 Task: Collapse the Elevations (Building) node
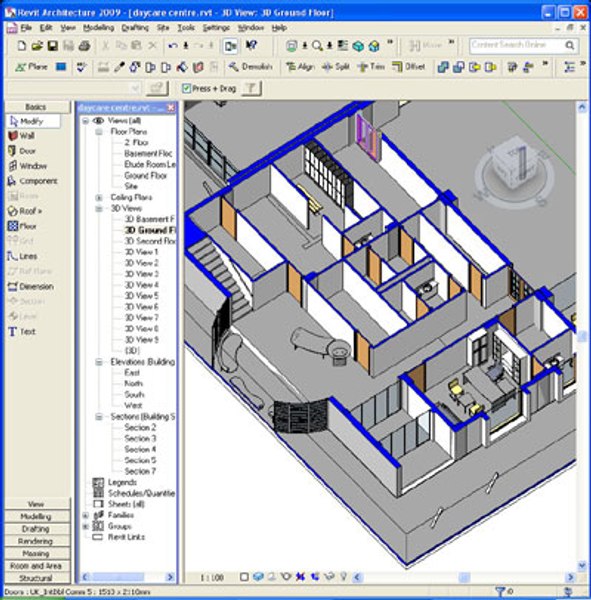(99, 362)
